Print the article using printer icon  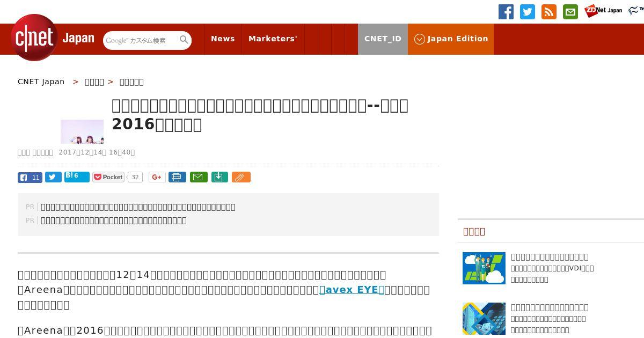click(177, 177)
